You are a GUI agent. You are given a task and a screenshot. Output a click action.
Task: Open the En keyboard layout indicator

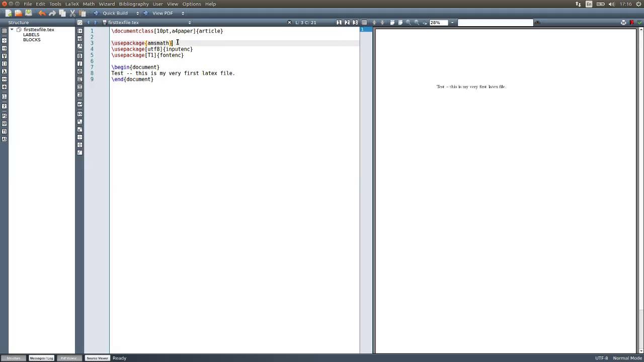tap(589, 4)
